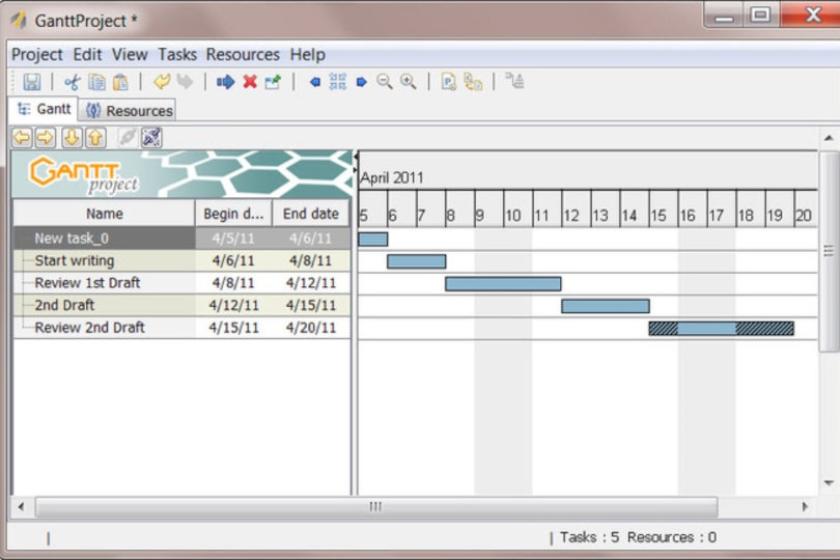Open the View menu

pyautogui.click(x=130, y=55)
